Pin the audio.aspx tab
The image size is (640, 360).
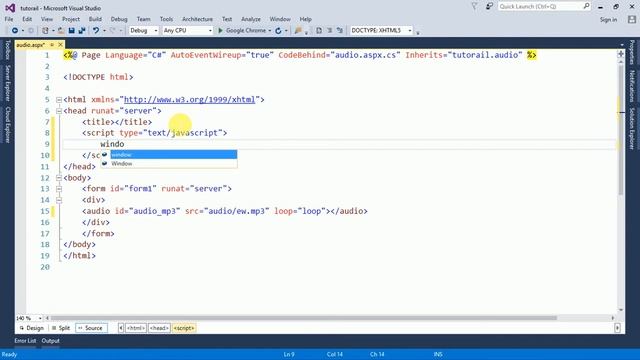click(52, 44)
